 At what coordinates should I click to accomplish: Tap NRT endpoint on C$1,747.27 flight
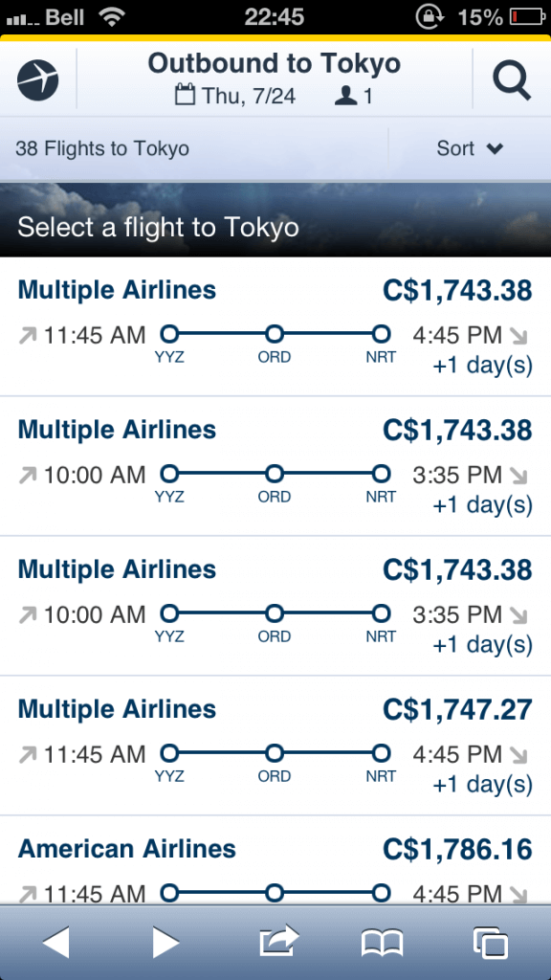[381, 754]
